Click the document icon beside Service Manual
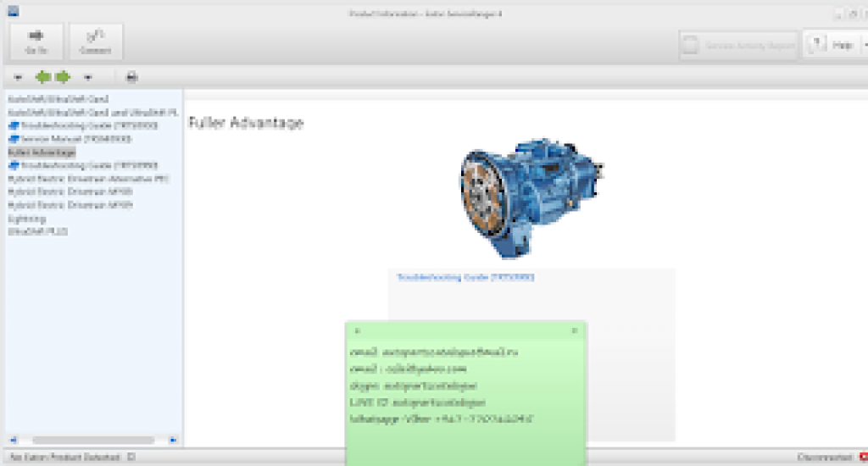Viewport: 868px width, 466px height. pos(14,139)
